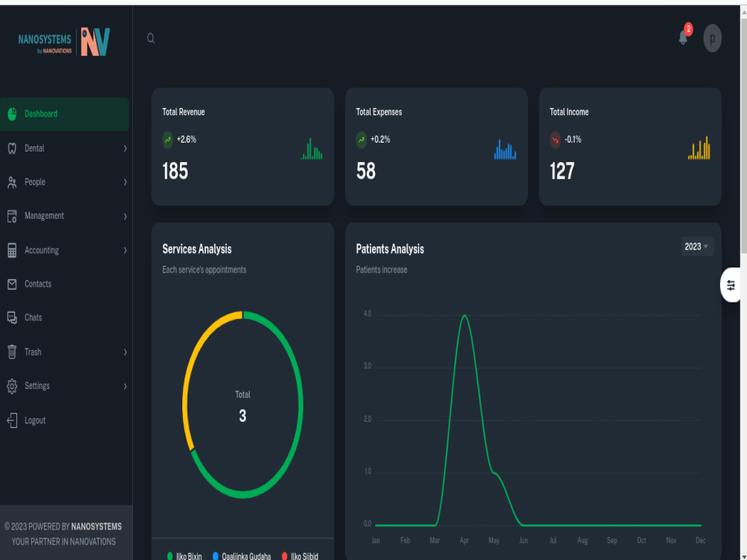Open Chats from the sidebar
This screenshot has height=560, width=747.
(x=64, y=317)
